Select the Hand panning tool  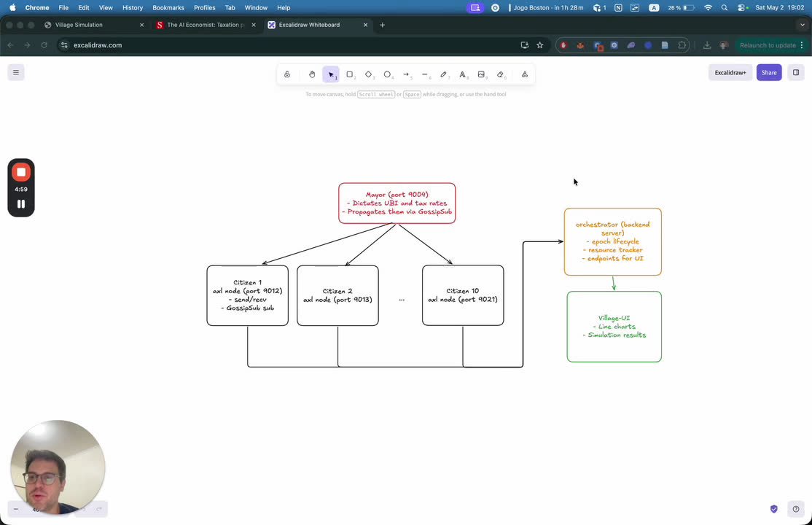pyautogui.click(x=312, y=74)
